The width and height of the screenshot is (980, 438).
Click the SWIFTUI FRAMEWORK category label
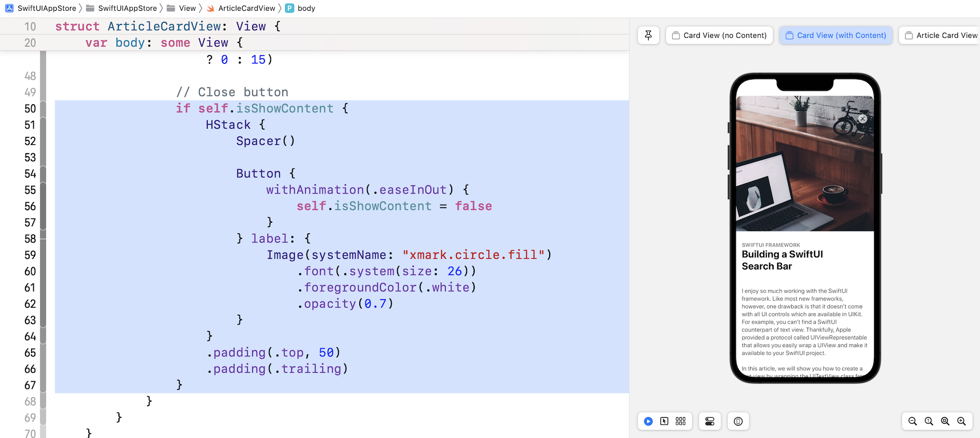(x=771, y=245)
